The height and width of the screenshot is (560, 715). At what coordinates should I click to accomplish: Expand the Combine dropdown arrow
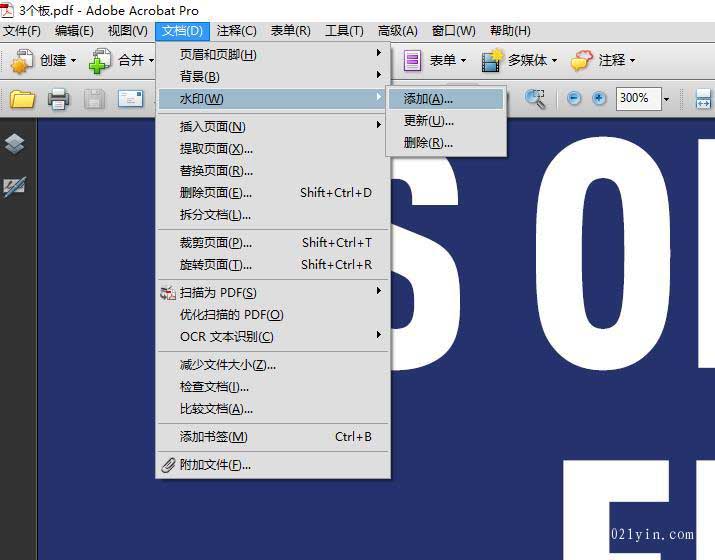pos(151,60)
